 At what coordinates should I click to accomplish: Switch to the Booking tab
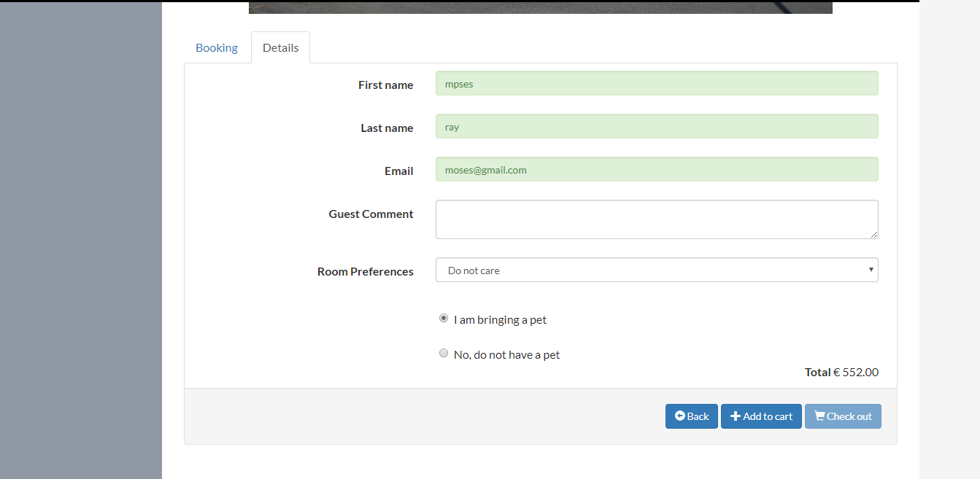217,47
